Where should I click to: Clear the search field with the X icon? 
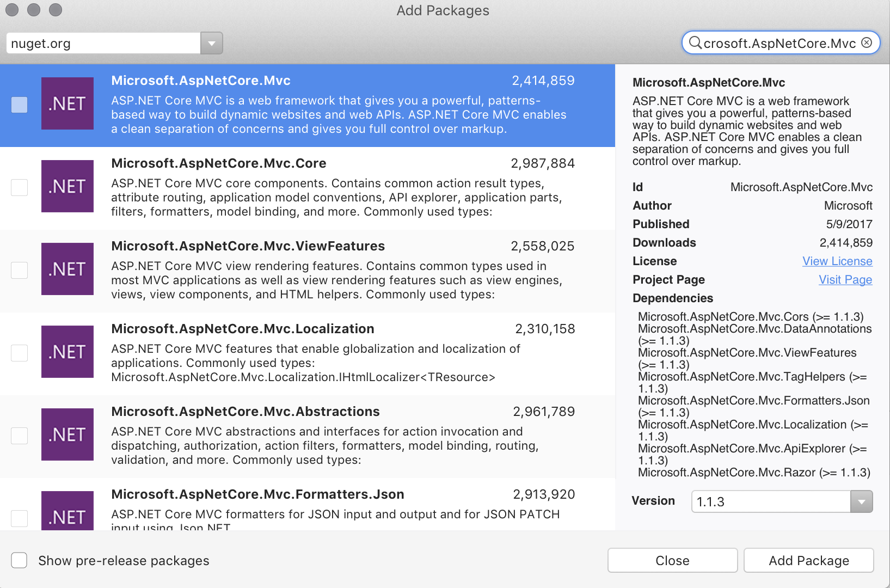(x=867, y=42)
